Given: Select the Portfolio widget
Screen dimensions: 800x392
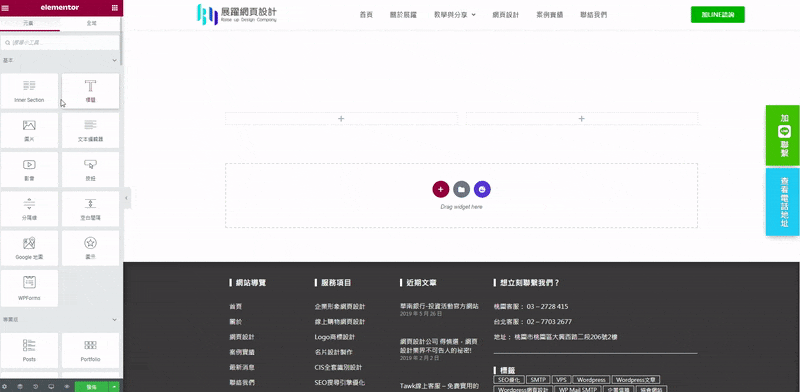Looking at the screenshot, I should pos(90,350).
